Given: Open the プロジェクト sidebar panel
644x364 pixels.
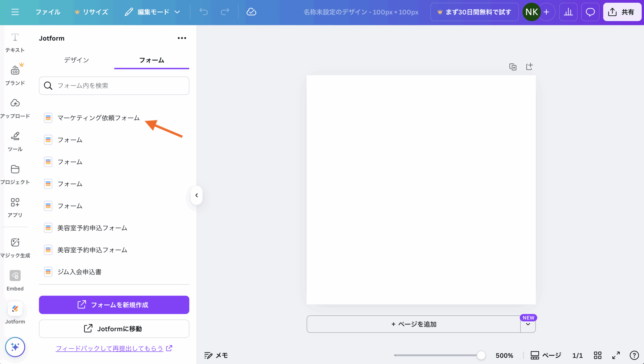Looking at the screenshot, I should 15,175.
